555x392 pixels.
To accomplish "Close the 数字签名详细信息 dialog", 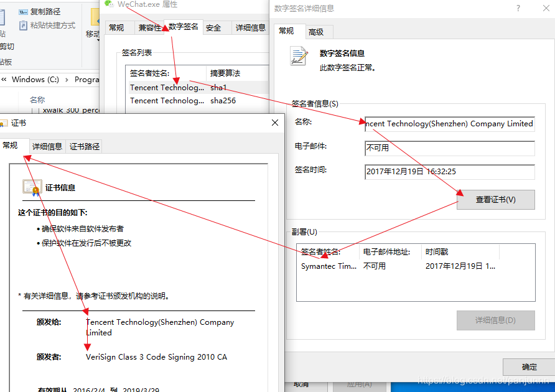I will tap(546, 8).
